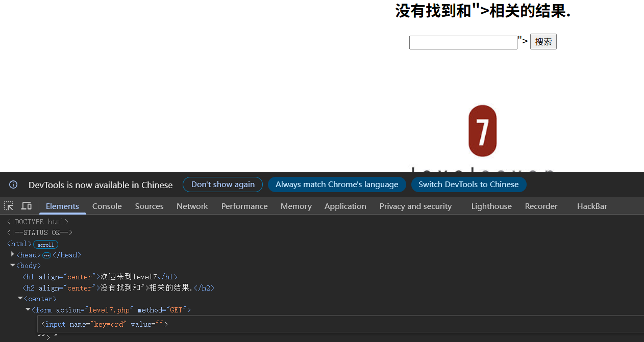Switch to the Network tab
The image size is (644, 342).
tap(192, 206)
